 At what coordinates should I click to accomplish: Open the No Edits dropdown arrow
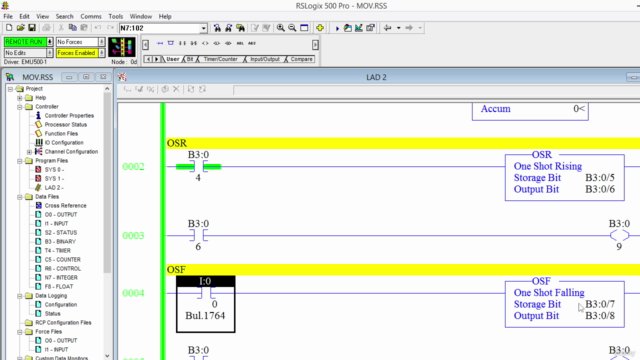pos(49,53)
